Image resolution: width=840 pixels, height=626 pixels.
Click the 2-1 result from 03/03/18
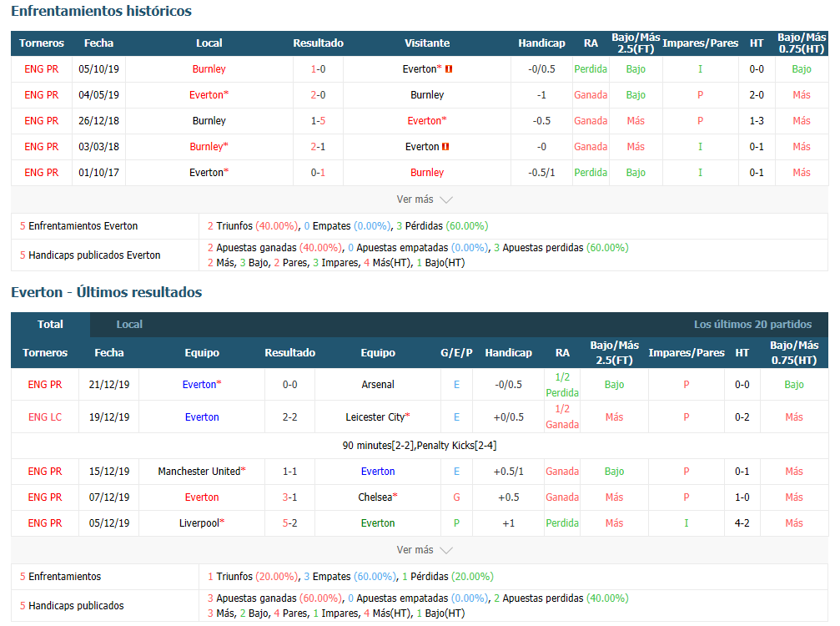click(x=318, y=147)
